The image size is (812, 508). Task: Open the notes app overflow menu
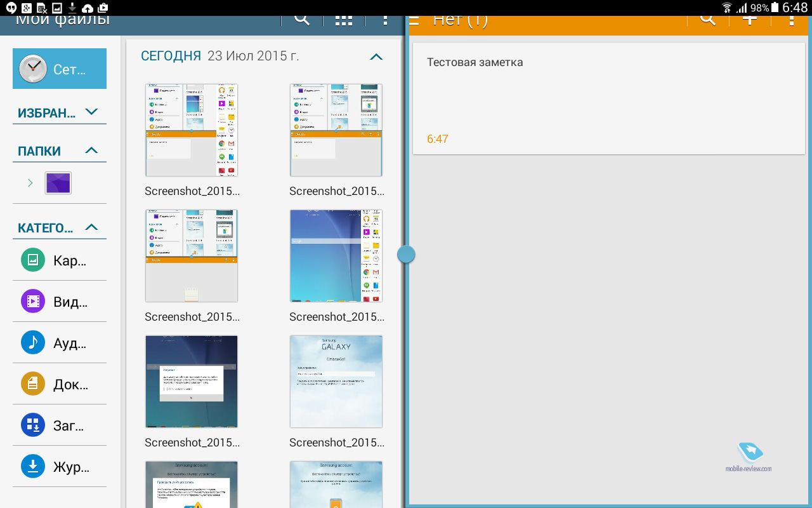click(791, 20)
